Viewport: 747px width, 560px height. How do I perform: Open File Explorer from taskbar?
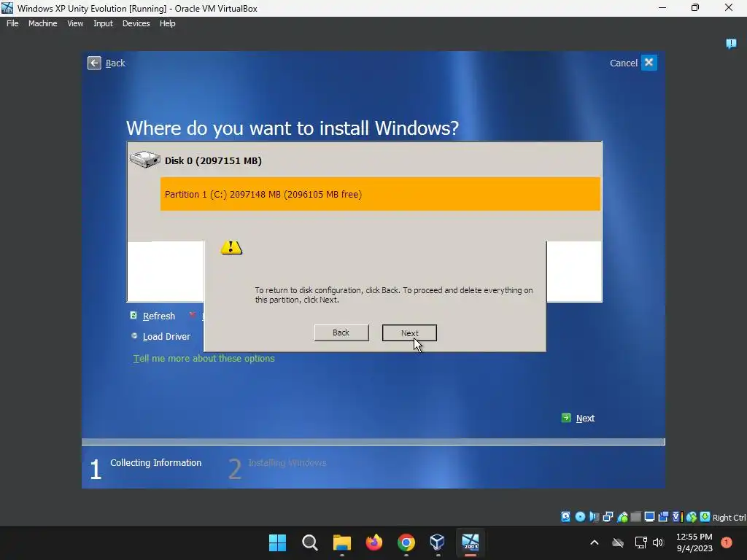pos(341,542)
